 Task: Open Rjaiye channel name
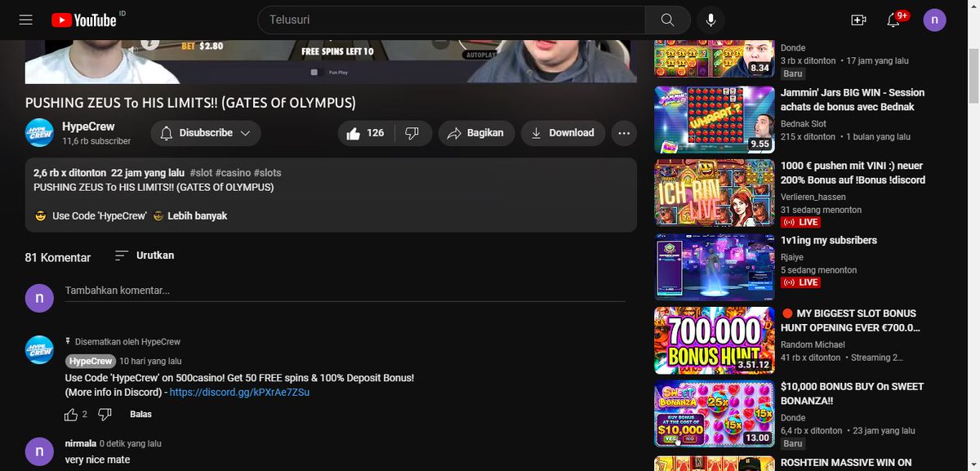pyautogui.click(x=792, y=256)
